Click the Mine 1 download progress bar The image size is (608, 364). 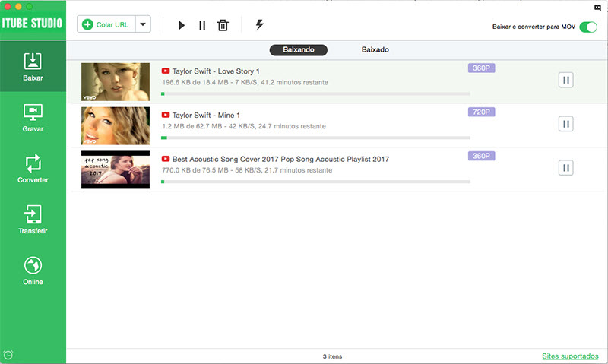click(315, 138)
